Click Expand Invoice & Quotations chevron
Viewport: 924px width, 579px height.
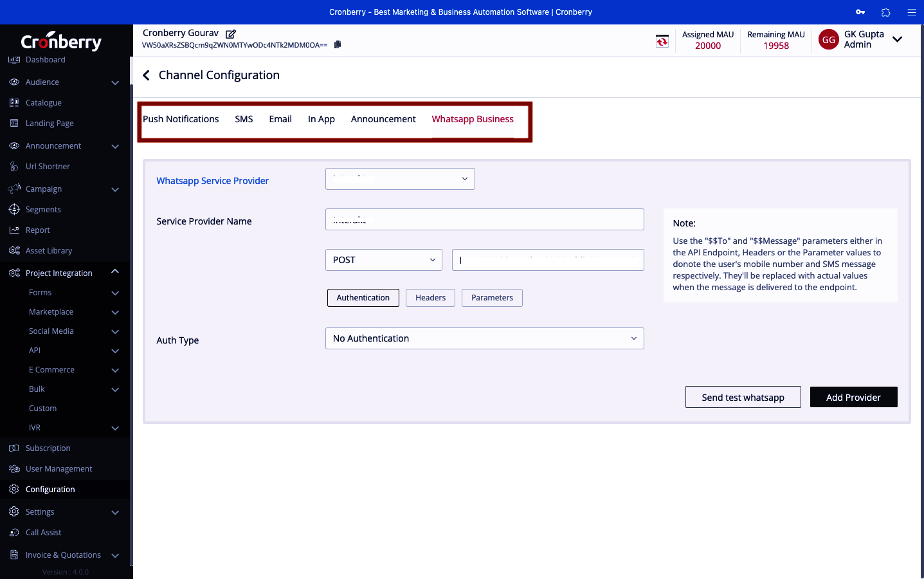coord(115,555)
